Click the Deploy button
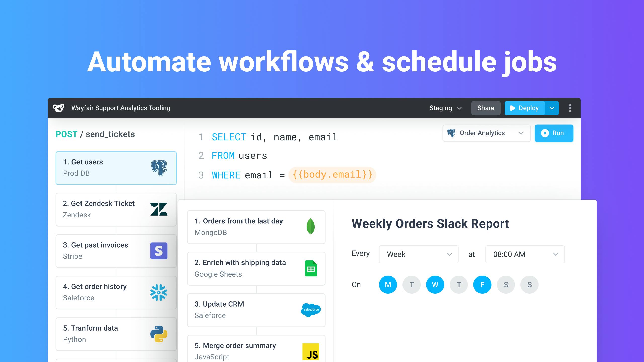 (525, 108)
